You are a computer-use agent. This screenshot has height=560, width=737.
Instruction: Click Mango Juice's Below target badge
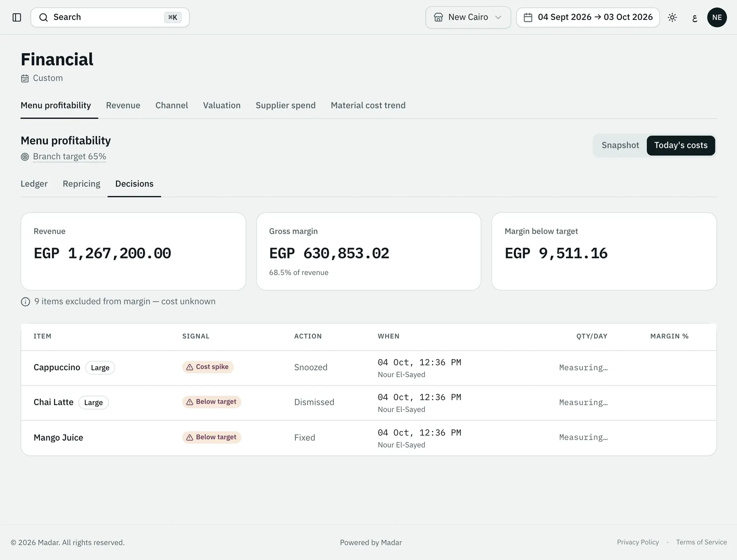click(x=212, y=437)
